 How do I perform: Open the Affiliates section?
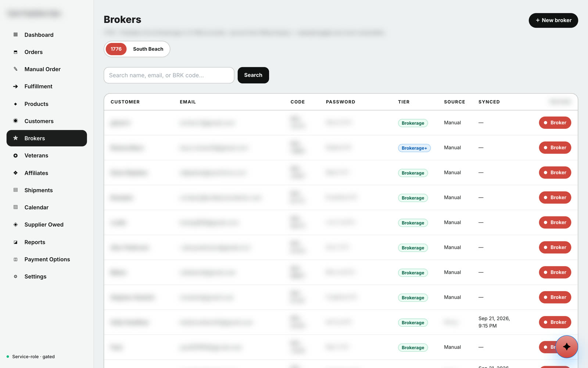(x=47, y=173)
